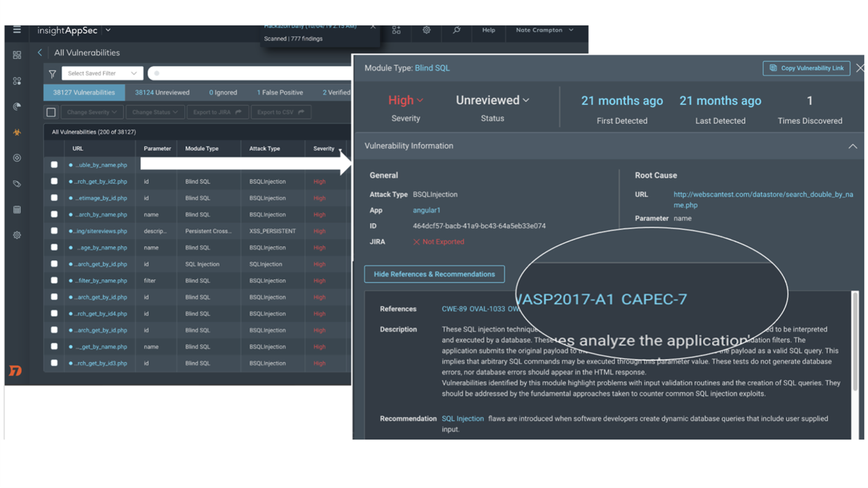Screen dimensions: 868x488
Task: Select the 0 Ignored tab
Action: [x=223, y=92]
